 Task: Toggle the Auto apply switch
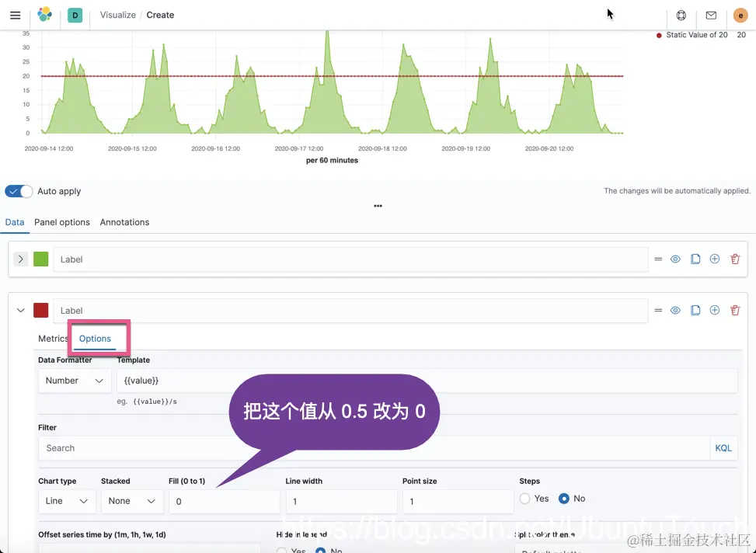pos(19,191)
